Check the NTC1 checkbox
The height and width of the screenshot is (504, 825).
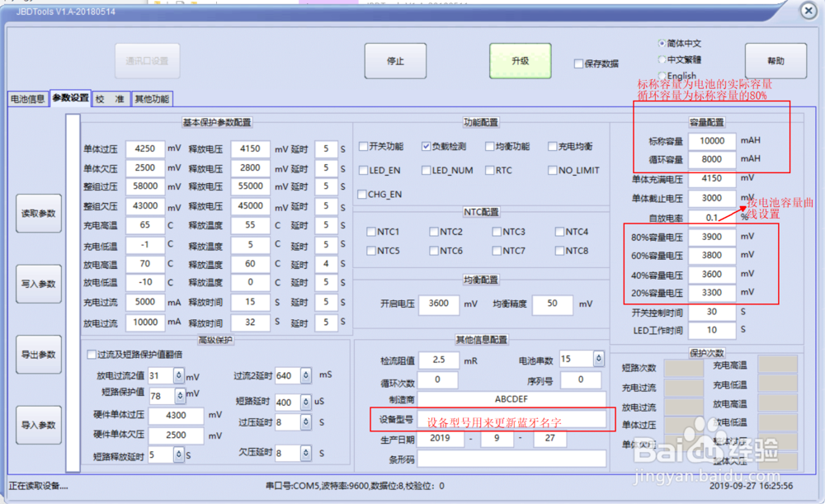coord(371,232)
